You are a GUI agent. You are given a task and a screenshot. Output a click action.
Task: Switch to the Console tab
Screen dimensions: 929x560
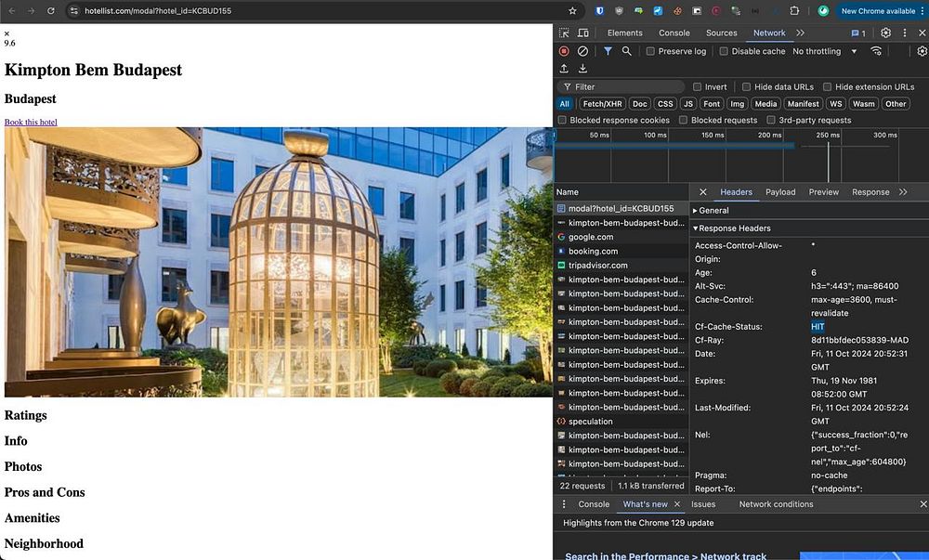tap(674, 33)
